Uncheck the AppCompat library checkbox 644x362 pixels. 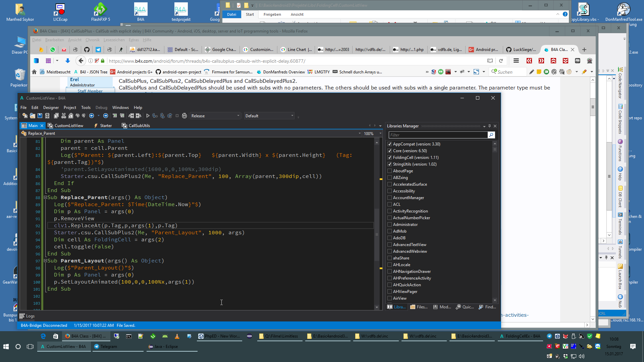(390, 144)
